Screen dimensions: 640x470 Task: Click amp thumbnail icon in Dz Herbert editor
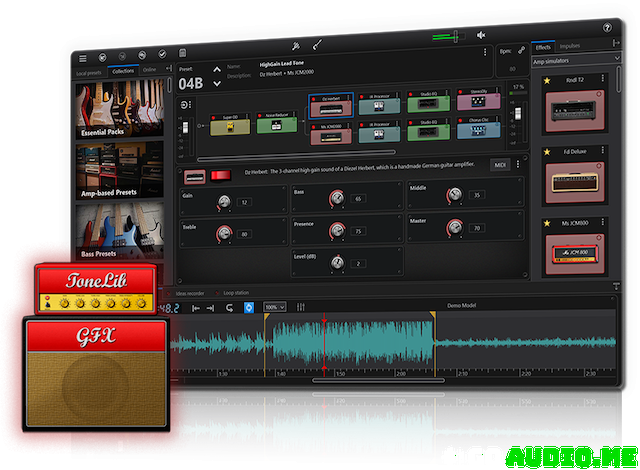195,177
